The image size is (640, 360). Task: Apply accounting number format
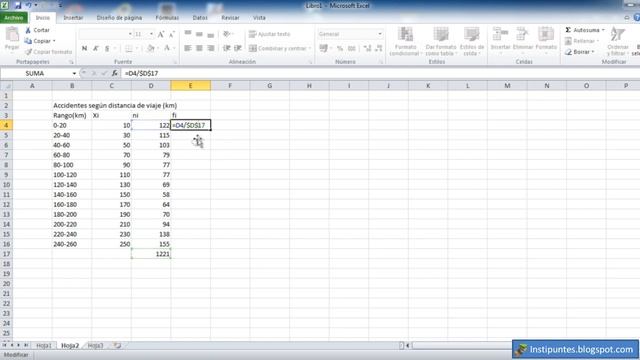coord(323,48)
